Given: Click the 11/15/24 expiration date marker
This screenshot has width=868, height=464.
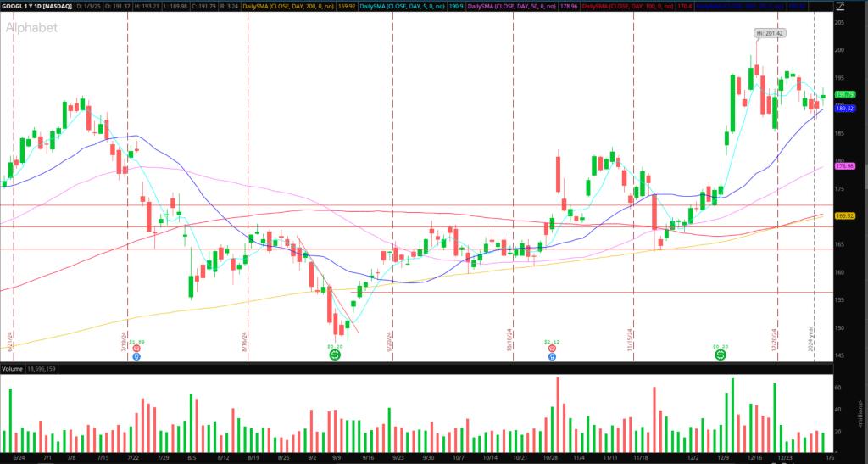Looking at the screenshot, I should [630, 340].
